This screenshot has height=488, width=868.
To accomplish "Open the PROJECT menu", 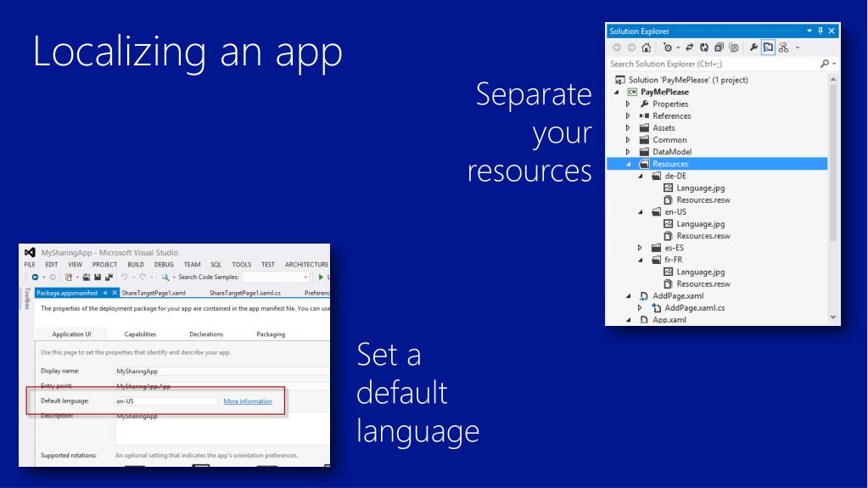I will pos(104,265).
